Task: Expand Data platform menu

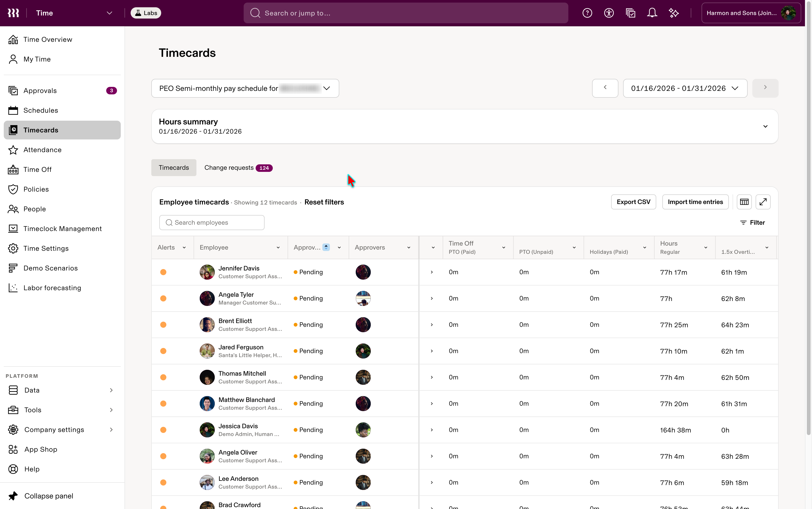Action: point(62,390)
